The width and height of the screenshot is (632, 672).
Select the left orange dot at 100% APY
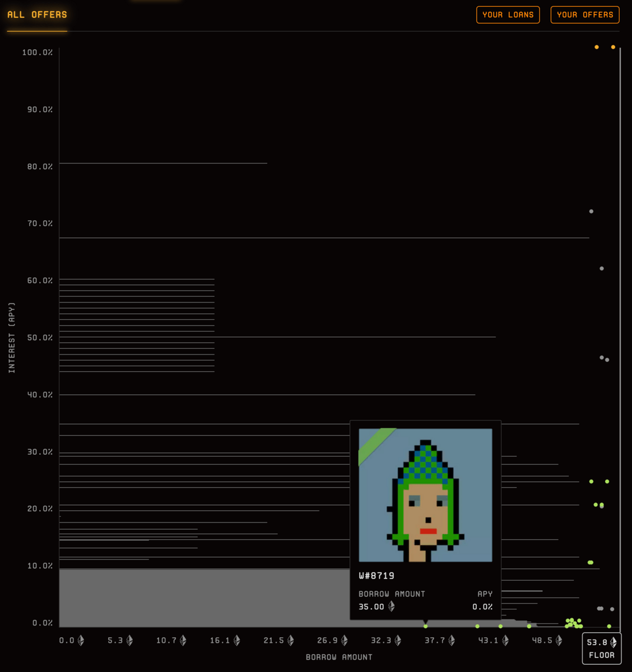[x=597, y=47]
